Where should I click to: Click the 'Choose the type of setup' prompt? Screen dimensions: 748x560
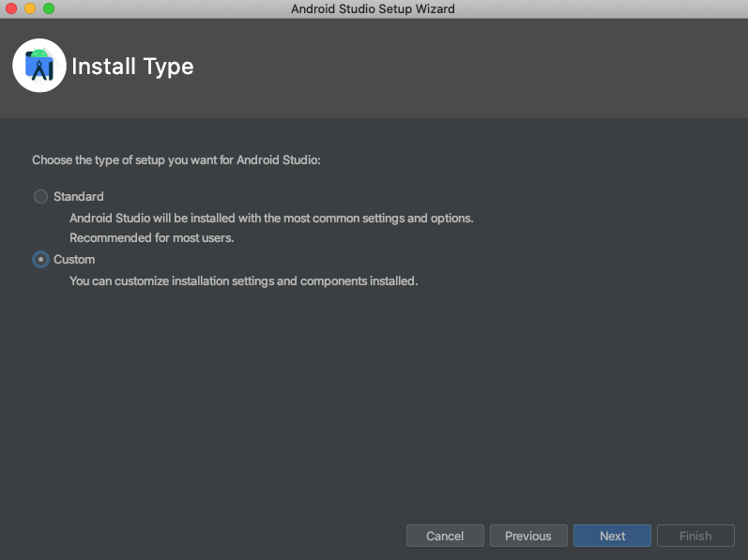176,159
